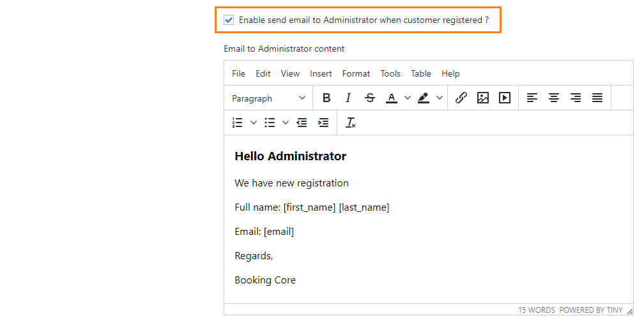The height and width of the screenshot is (323, 644).
Task: Center align the text
Action: tap(554, 98)
